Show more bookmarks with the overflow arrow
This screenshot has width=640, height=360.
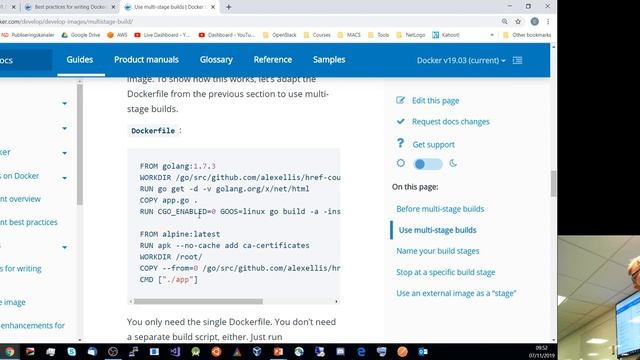[492, 35]
